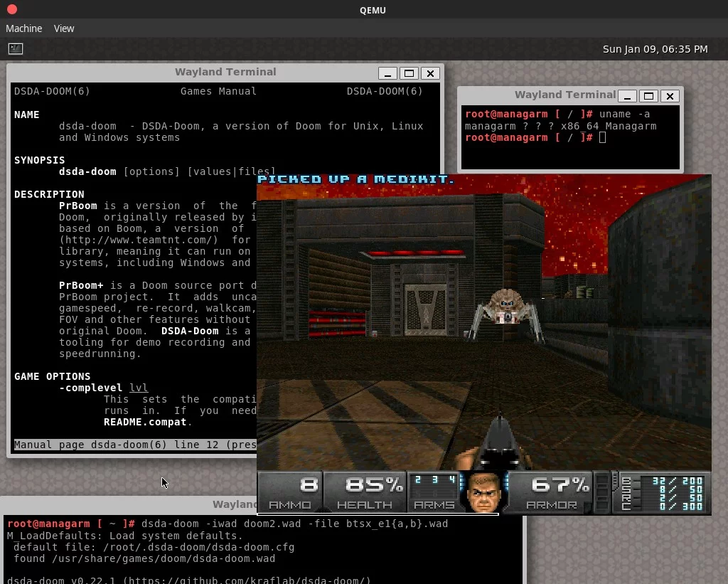Click the uname terminal prompt cursor
The height and width of the screenshot is (584, 728).
pyautogui.click(x=602, y=137)
